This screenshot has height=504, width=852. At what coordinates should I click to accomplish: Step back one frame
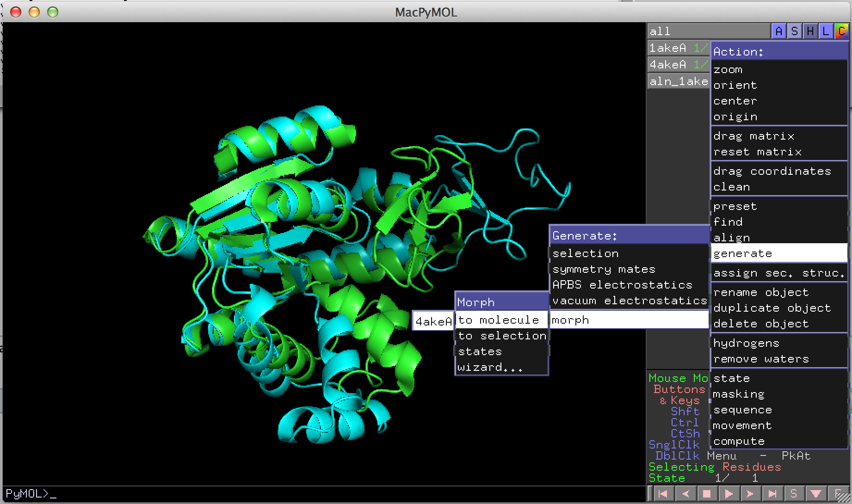(685, 494)
